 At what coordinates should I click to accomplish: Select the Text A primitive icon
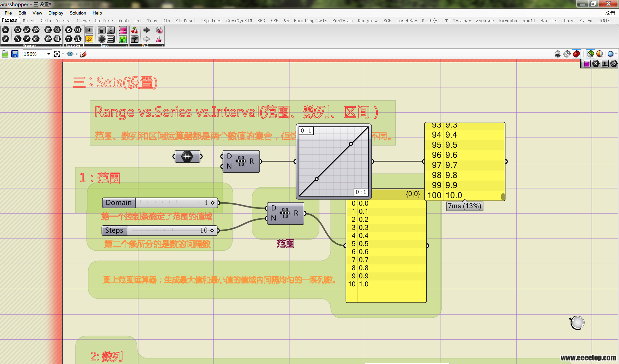point(78,39)
